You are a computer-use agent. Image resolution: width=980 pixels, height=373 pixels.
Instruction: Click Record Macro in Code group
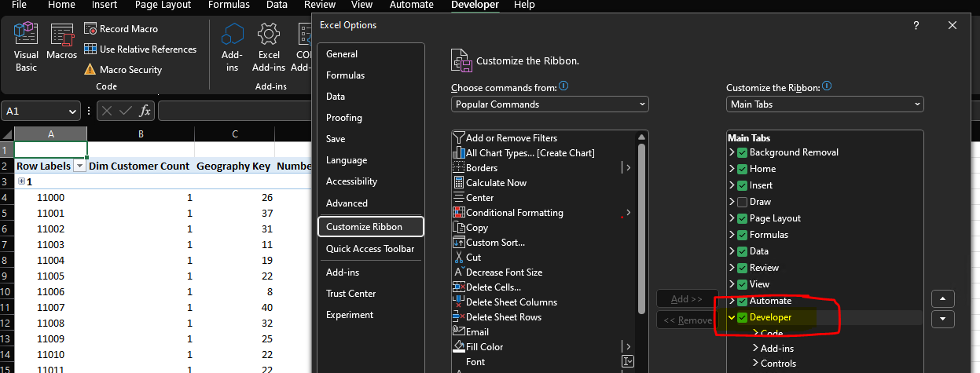tap(121, 28)
